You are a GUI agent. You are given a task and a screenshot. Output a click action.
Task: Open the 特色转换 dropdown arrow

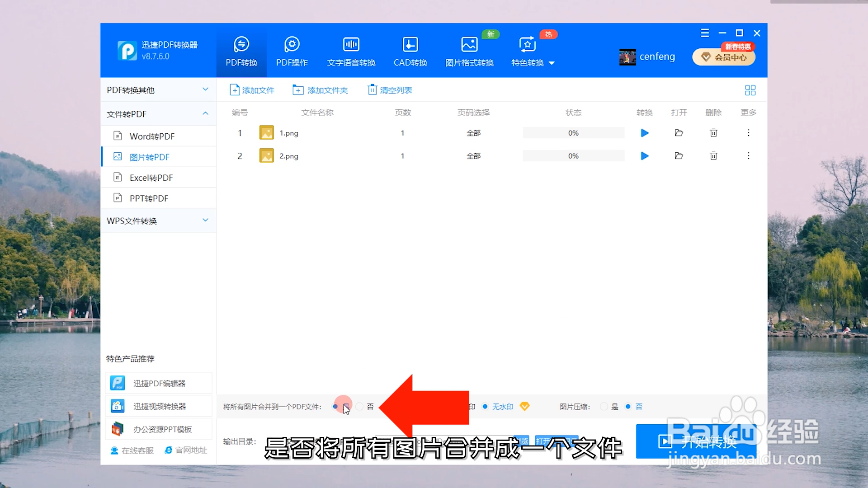pyautogui.click(x=552, y=63)
